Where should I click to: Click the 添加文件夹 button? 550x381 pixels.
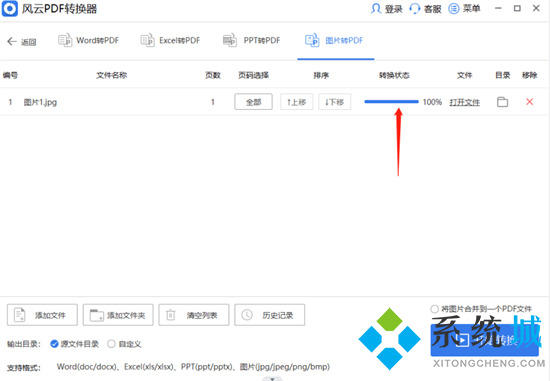[x=118, y=315]
